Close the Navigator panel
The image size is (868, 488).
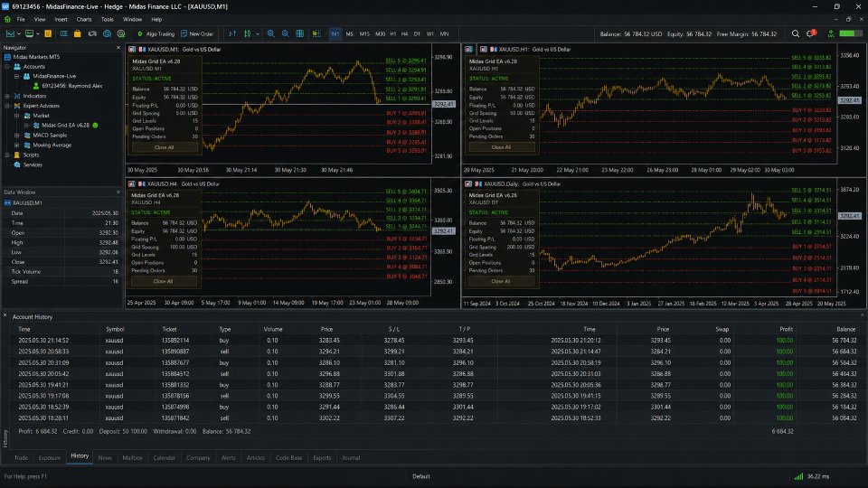tap(118, 48)
